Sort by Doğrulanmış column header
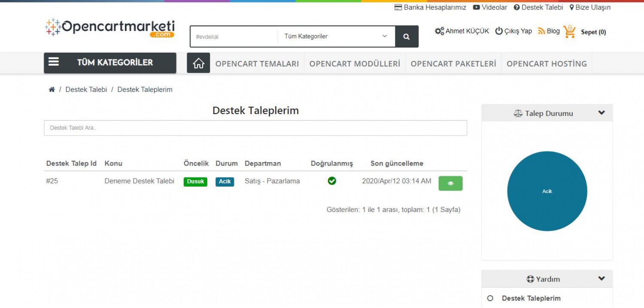The image size is (644, 308). tap(332, 163)
